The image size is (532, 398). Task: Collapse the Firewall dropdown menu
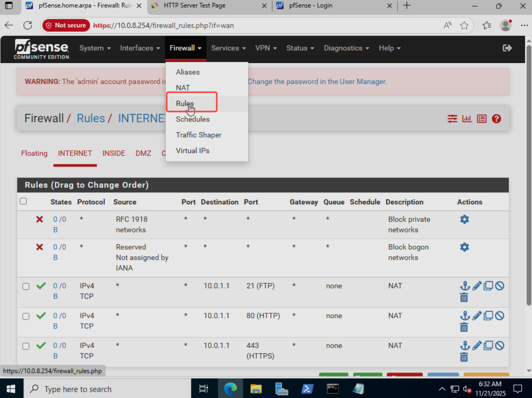coord(186,48)
